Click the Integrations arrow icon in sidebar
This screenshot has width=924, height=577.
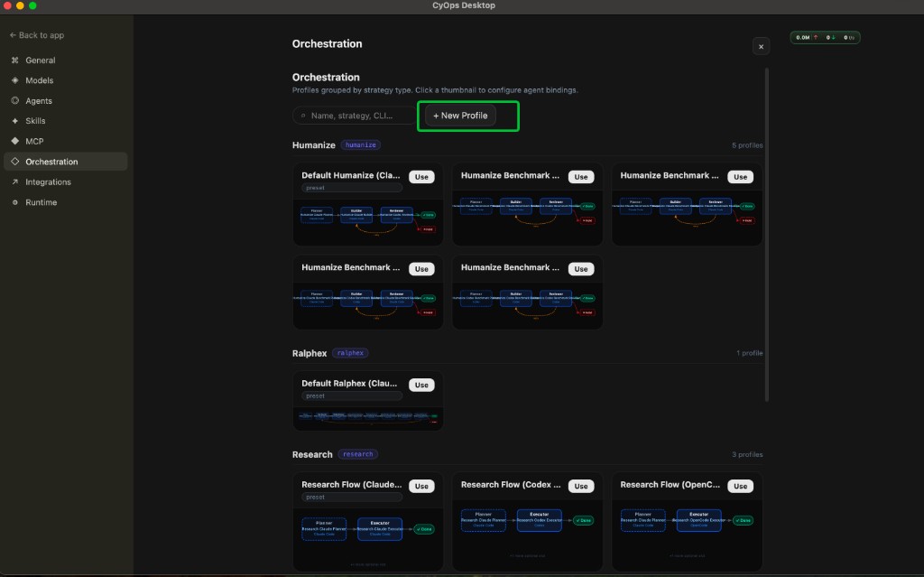pyautogui.click(x=15, y=181)
